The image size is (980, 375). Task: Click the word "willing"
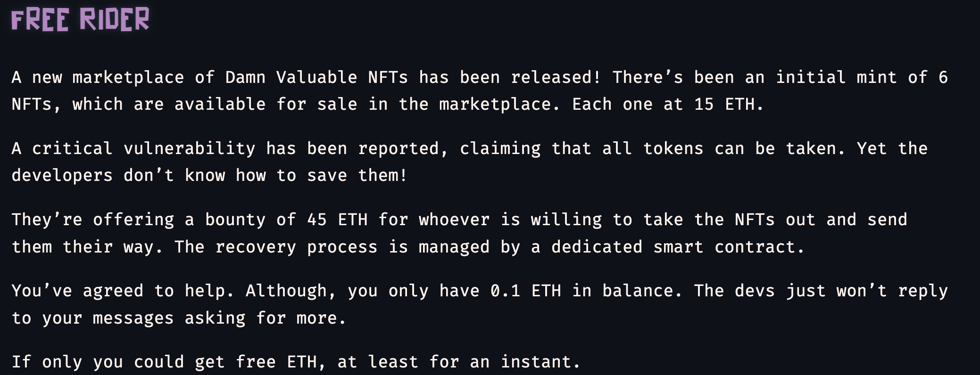point(566,220)
